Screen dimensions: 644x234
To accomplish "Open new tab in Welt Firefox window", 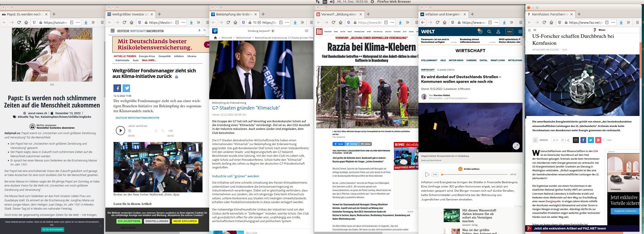I will click(472, 14).
